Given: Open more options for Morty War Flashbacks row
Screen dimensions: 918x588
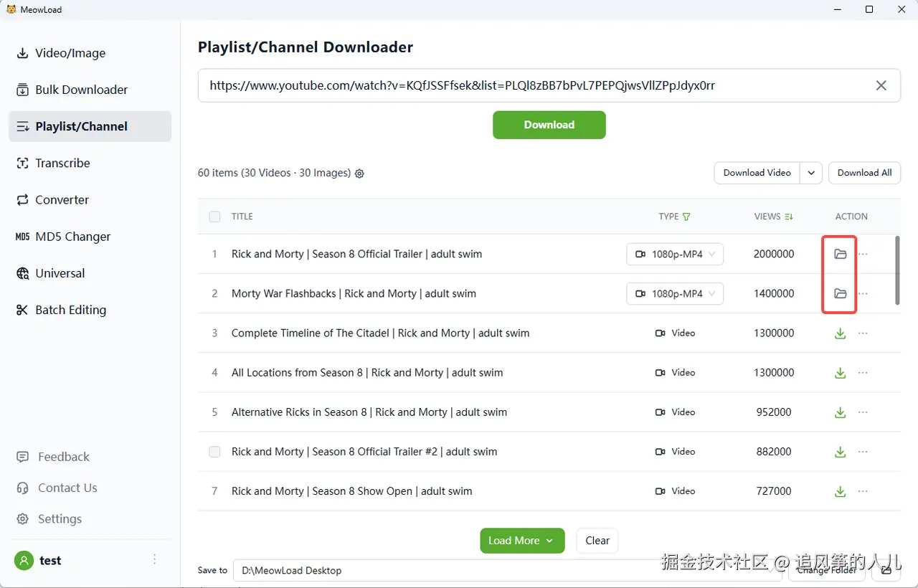Looking at the screenshot, I should [x=863, y=293].
